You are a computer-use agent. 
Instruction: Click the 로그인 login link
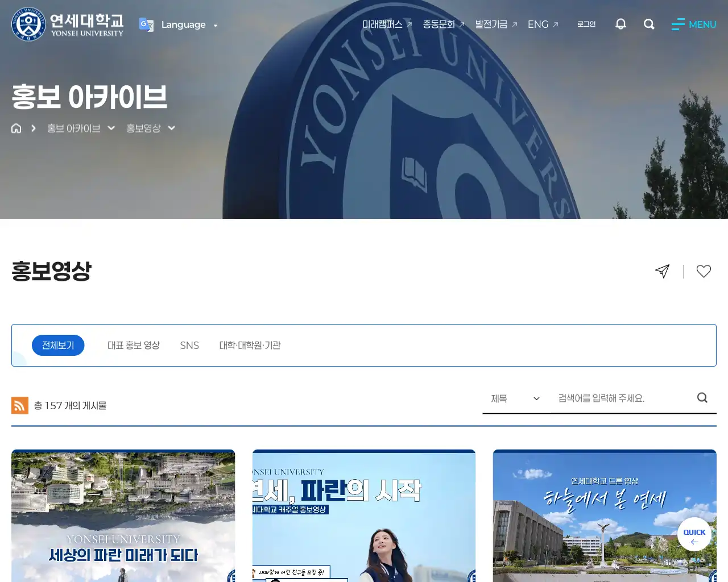[x=586, y=24]
